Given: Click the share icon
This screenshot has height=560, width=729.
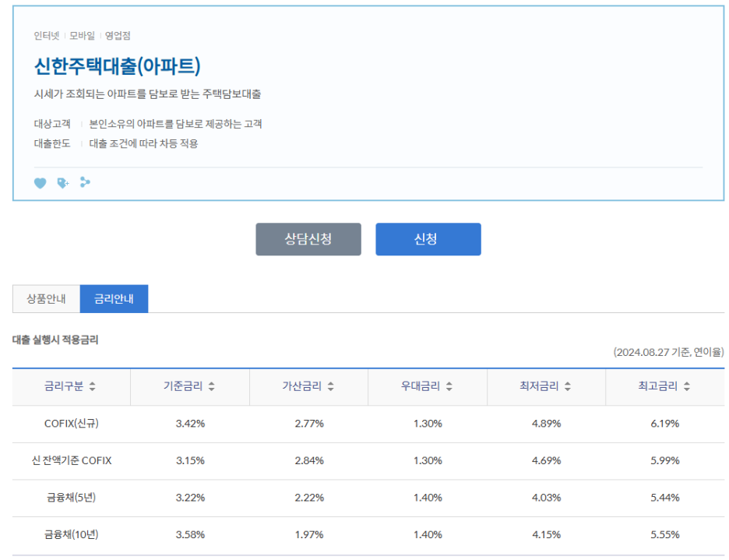Looking at the screenshot, I should 85,182.
